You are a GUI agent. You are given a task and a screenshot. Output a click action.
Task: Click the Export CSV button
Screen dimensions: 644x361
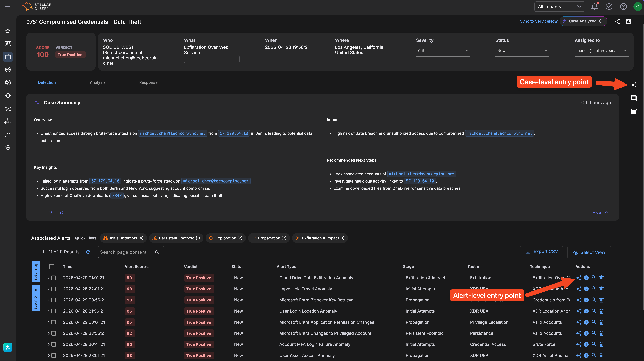click(x=541, y=251)
